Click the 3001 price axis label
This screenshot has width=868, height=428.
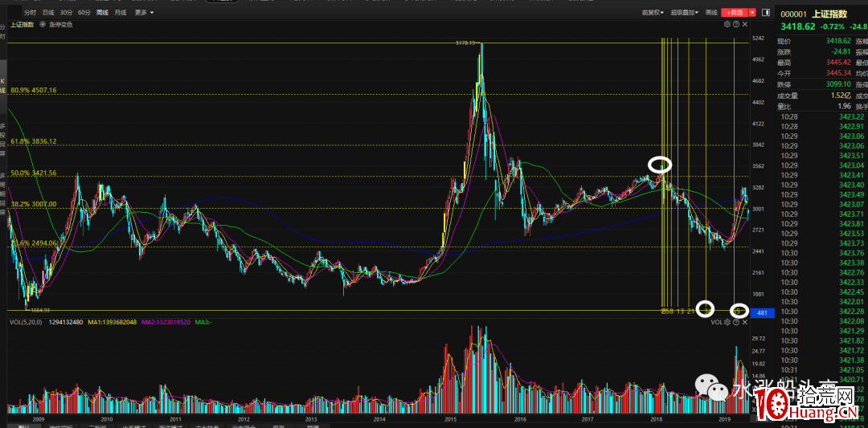click(759, 209)
